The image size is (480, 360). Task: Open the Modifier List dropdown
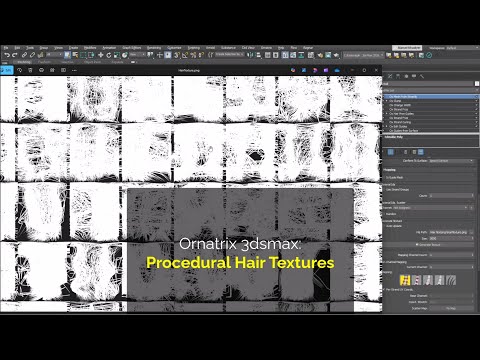point(430,90)
